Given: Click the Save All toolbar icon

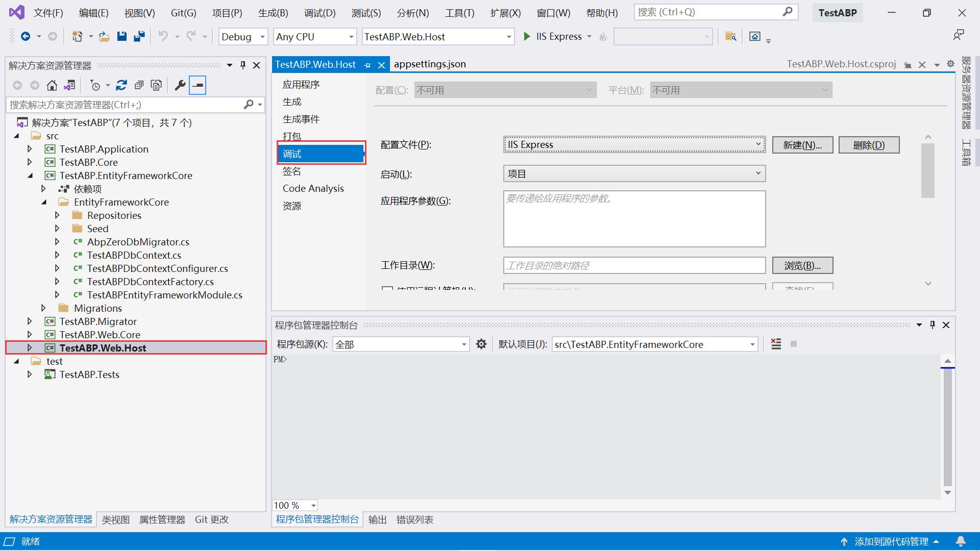Looking at the screenshot, I should 139,36.
